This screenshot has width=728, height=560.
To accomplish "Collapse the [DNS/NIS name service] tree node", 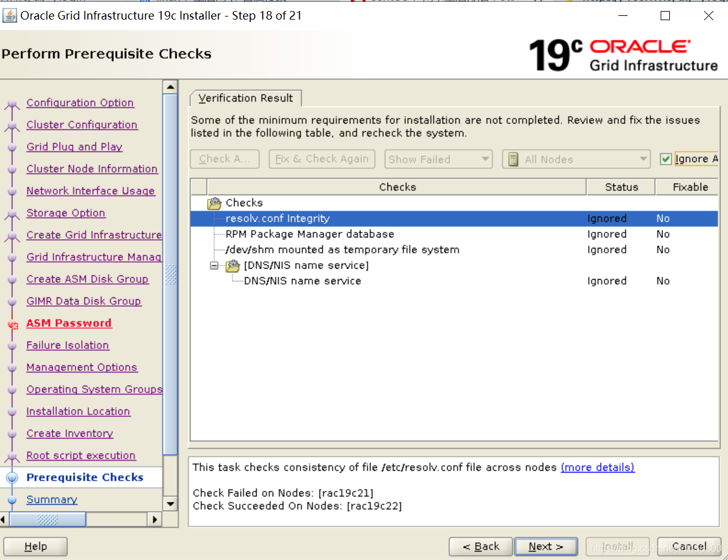I will pyautogui.click(x=214, y=266).
